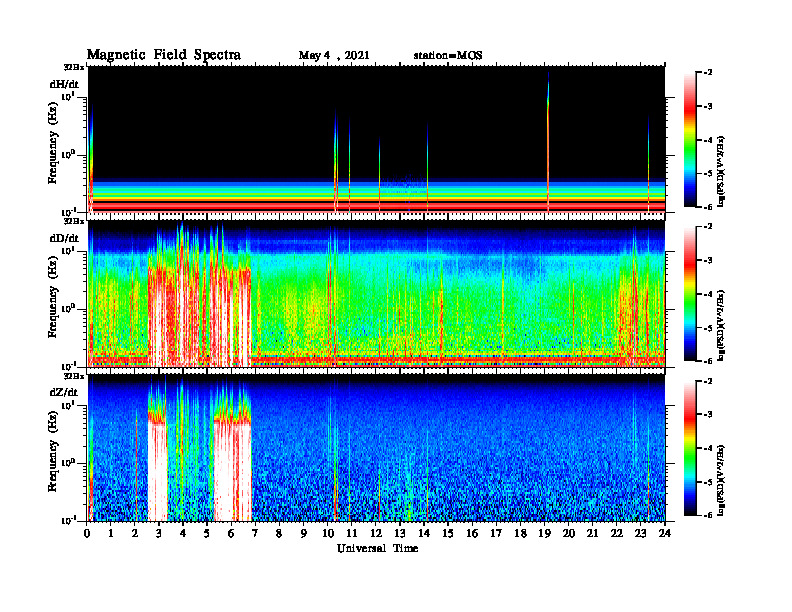This screenshot has height=612, width=792.
Task: Click hour tick label "21" on time axis
Action: (x=592, y=533)
